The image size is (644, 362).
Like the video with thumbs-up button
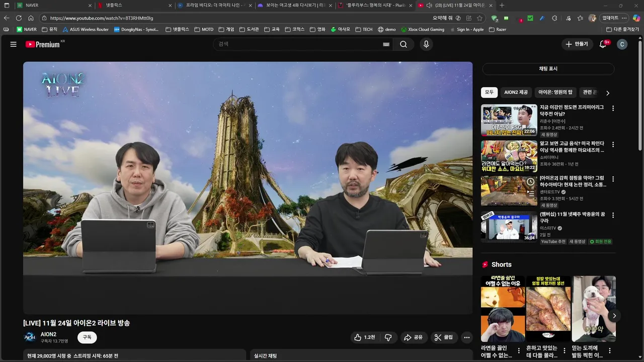(365, 337)
